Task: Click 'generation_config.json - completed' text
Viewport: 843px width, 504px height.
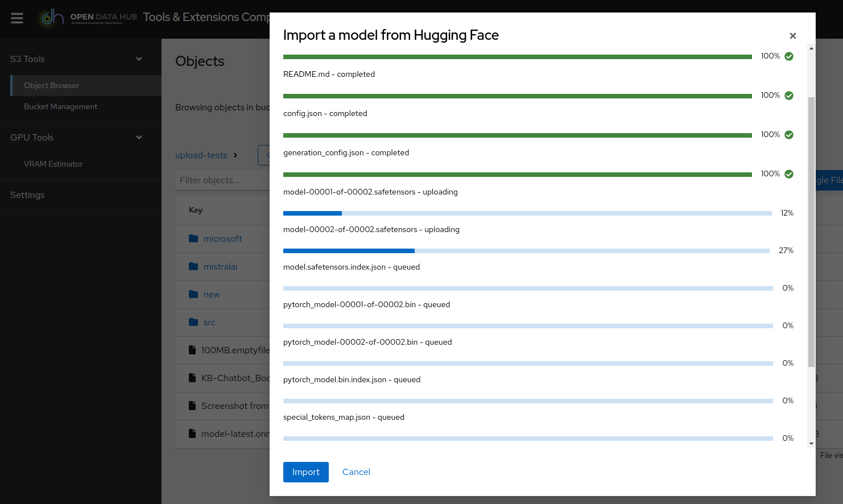Action: click(346, 152)
